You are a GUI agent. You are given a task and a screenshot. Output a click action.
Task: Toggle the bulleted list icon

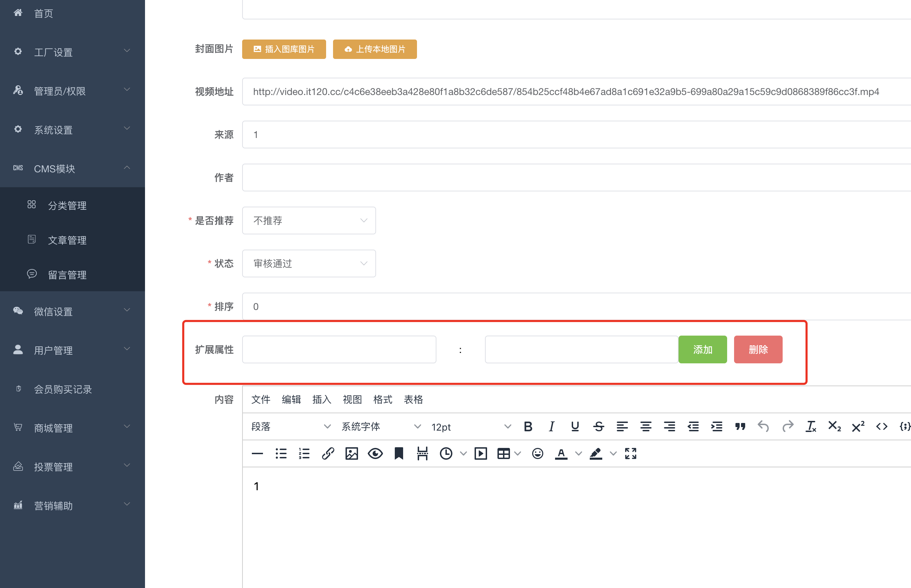(281, 453)
